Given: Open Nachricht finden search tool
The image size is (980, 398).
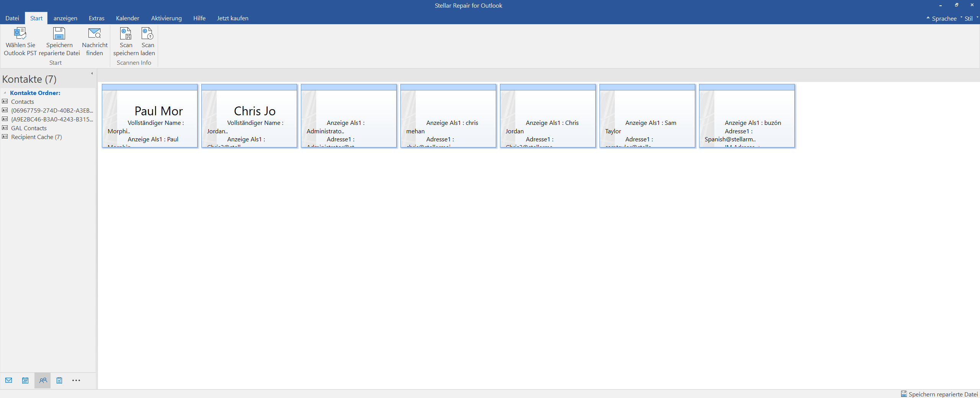Looking at the screenshot, I should point(95,34).
